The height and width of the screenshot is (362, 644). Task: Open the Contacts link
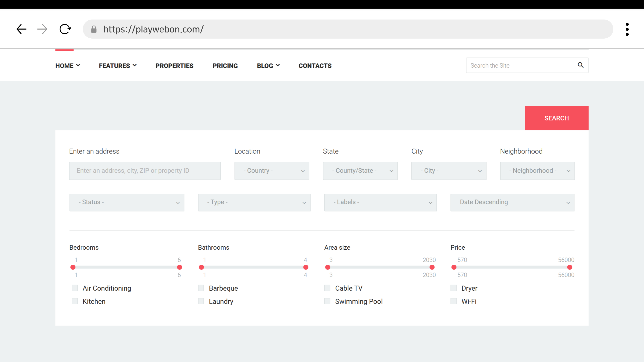point(315,66)
